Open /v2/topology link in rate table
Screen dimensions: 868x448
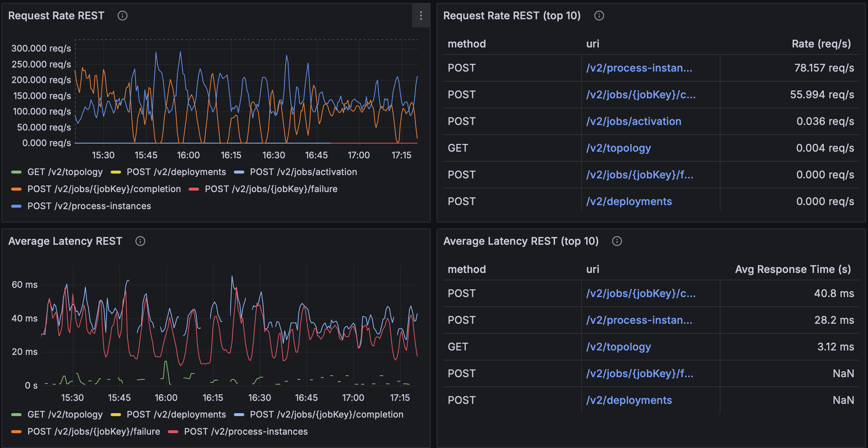pos(618,148)
